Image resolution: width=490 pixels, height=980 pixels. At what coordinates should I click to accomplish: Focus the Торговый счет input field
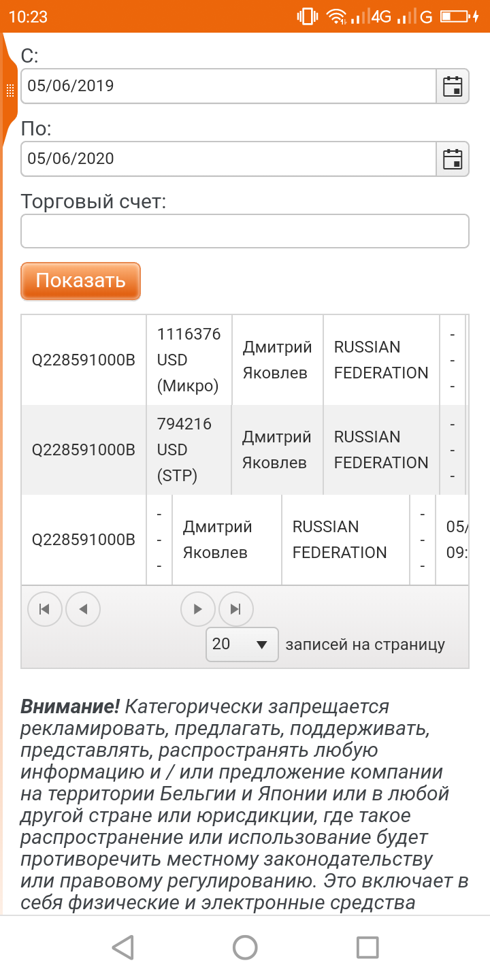tap(245, 231)
